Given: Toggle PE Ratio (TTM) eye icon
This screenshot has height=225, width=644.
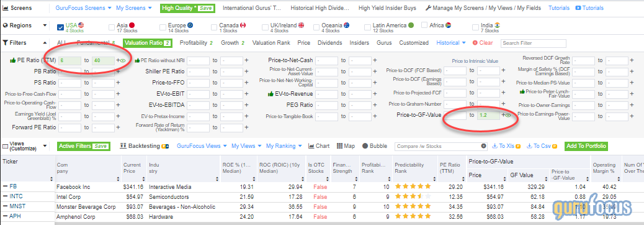Looking at the screenshot, I should coord(122,60).
